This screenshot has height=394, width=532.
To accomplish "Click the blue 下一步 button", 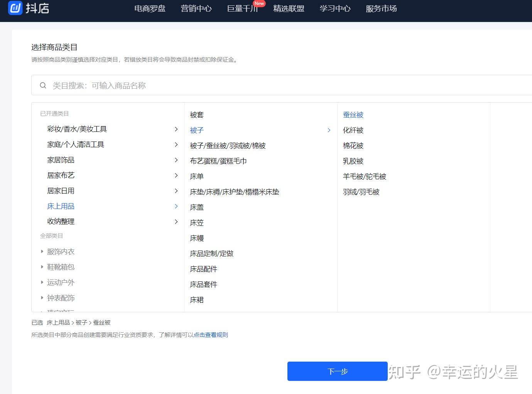I will pos(338,371).
